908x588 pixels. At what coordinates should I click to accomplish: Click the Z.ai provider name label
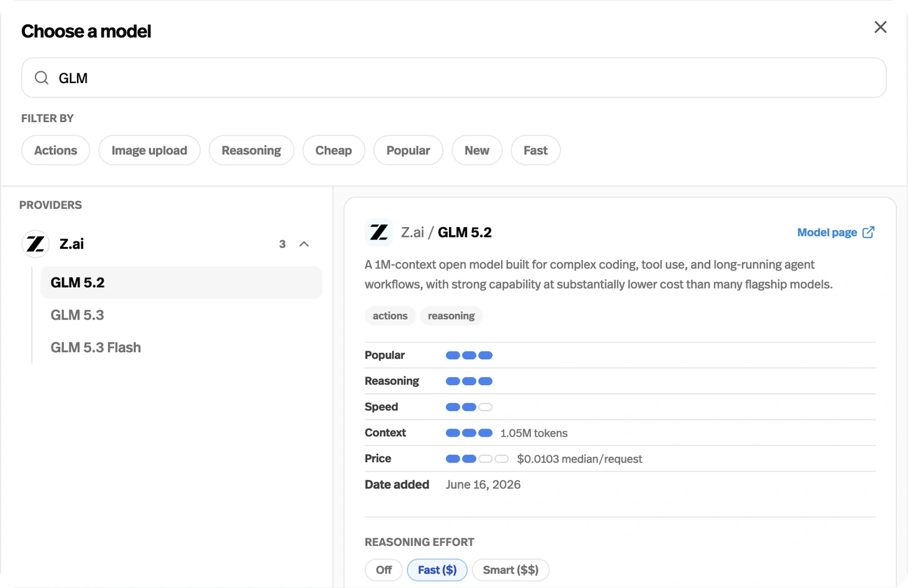pos(71,244)
